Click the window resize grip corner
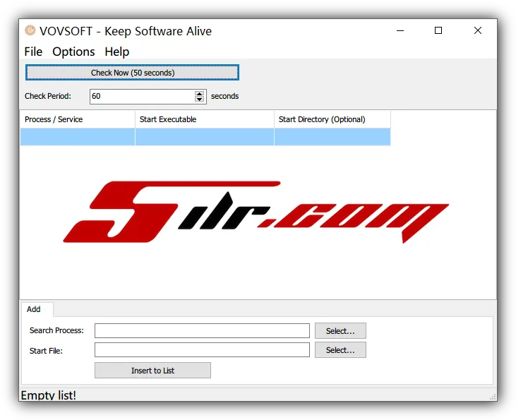 tap(493, 397)
